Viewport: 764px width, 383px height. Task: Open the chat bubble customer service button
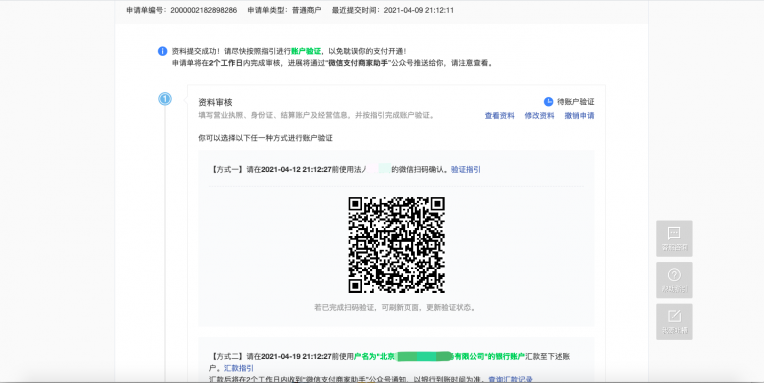tap(674, 238)
